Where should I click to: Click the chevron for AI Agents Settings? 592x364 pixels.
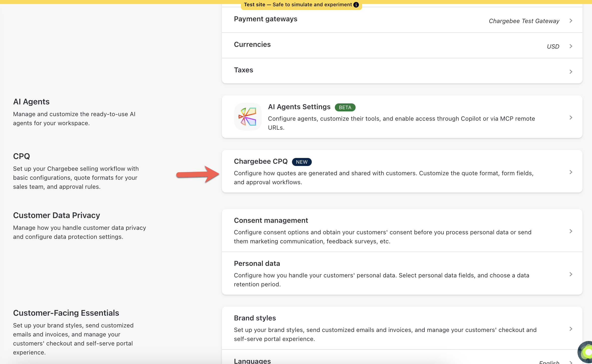pyautogui.click(x=571, y=118)
